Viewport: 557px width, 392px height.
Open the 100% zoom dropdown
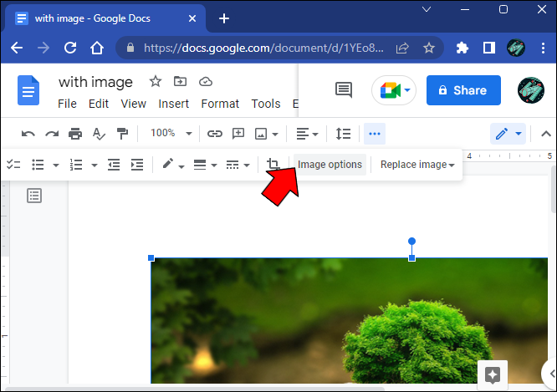pyautogui.click(x=171, y=134)
